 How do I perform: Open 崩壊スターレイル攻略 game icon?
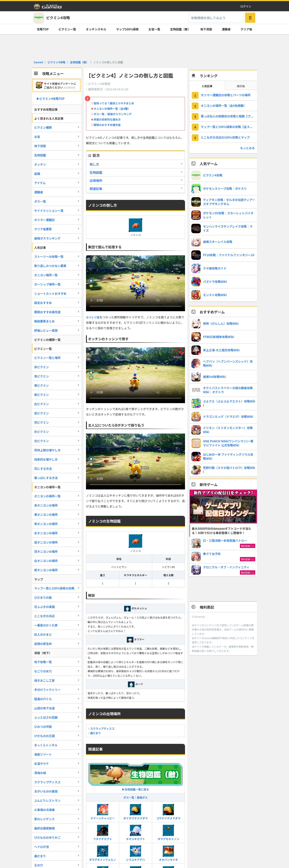(x=196, y=242)
